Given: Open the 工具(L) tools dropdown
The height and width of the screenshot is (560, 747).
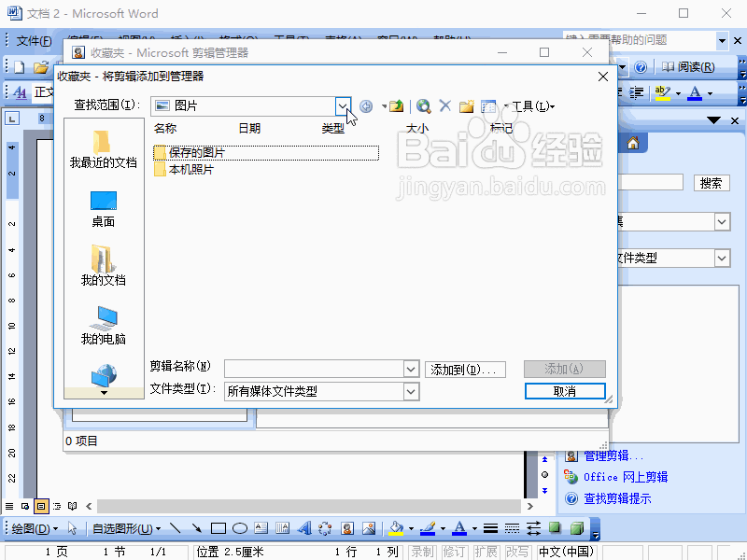Looking at the screenshot, I should (533, 106).
